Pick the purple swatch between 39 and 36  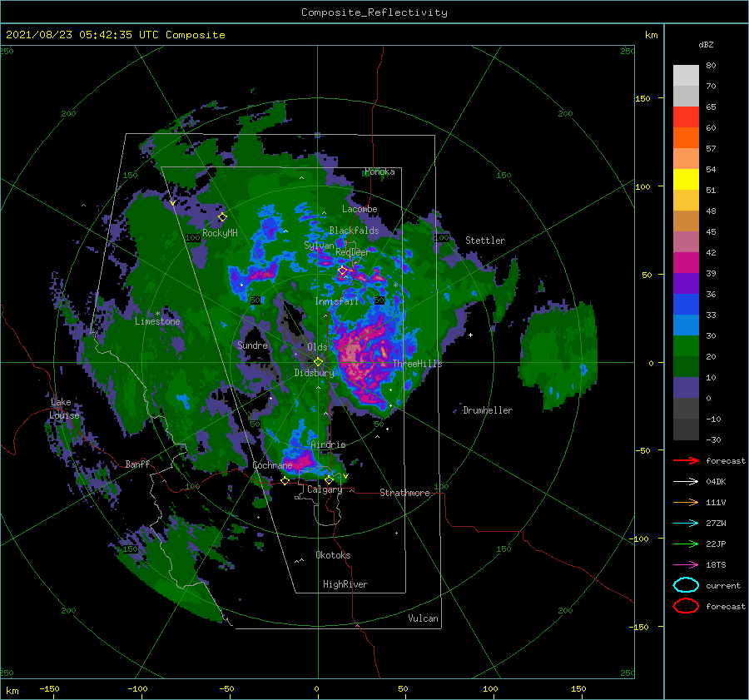click(x=686, y=283)
